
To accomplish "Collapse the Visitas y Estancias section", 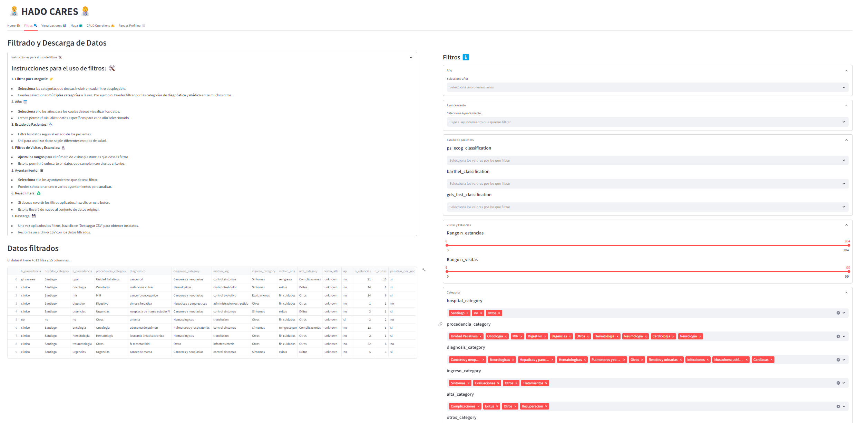I will (846, 225).
